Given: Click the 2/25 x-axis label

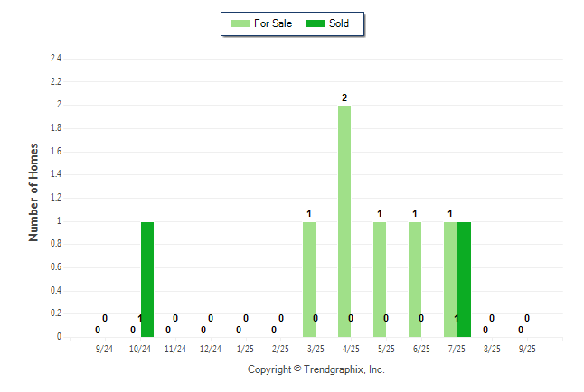Looking at the screenshot, I should pos(281,349).
